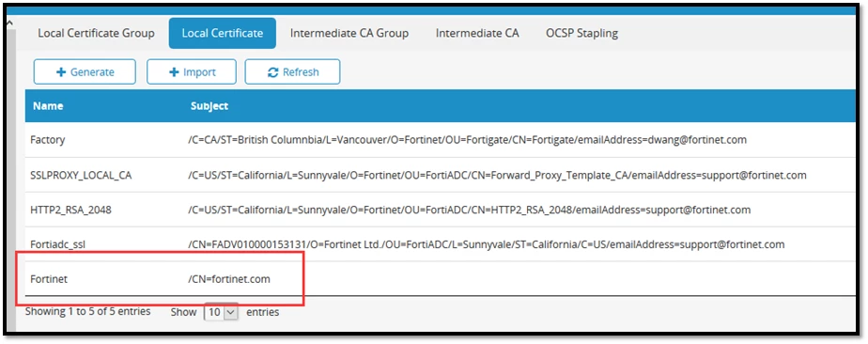Viewport: 868px width, 344px height.
Task: Select the Local Certificate tab
Action: click(222, 33)
